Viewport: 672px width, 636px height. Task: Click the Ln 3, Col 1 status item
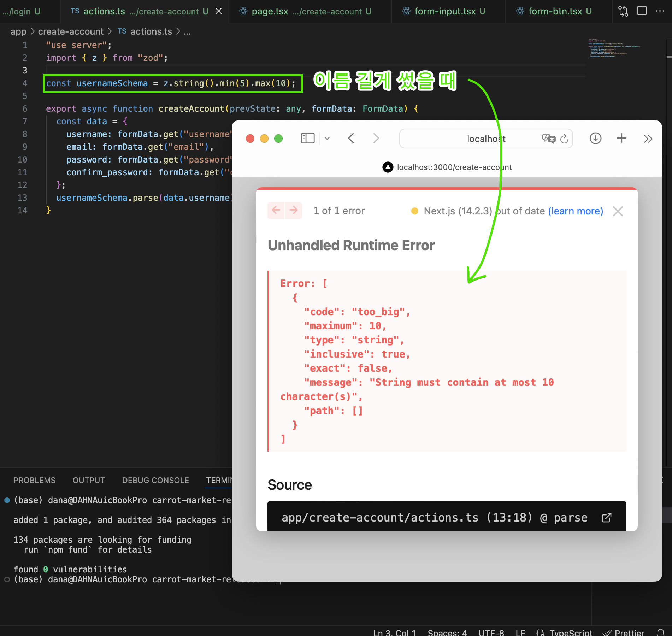395,632
